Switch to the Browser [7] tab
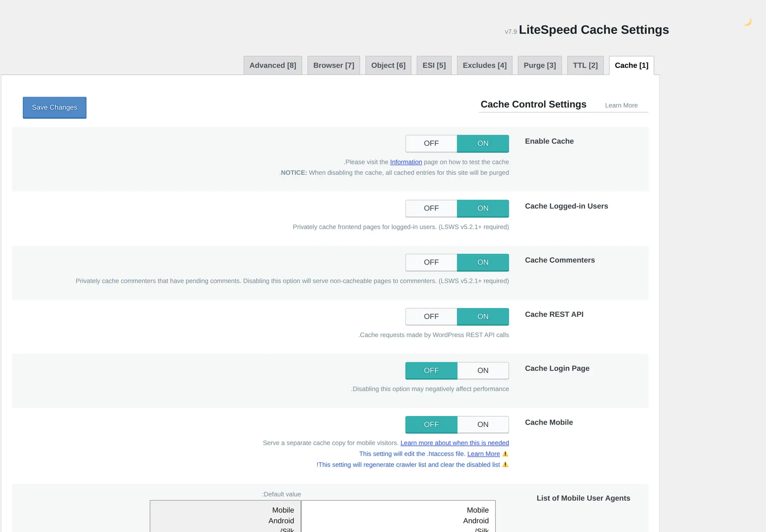This screenshot has height=532, width=766. point(334,65)
